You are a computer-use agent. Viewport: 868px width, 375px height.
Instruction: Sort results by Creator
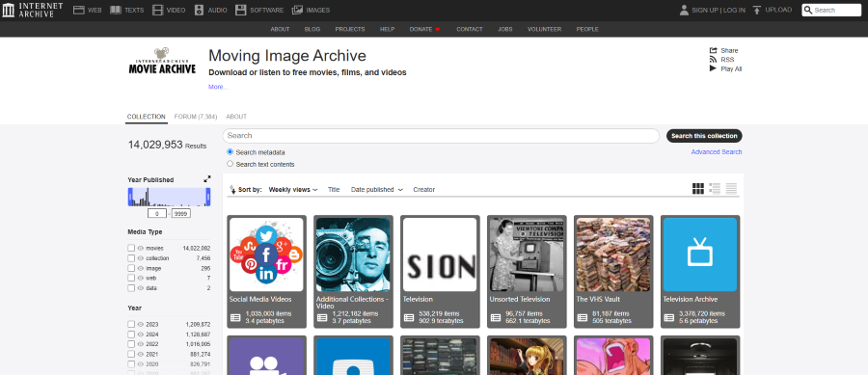click(x=424, y=190)
